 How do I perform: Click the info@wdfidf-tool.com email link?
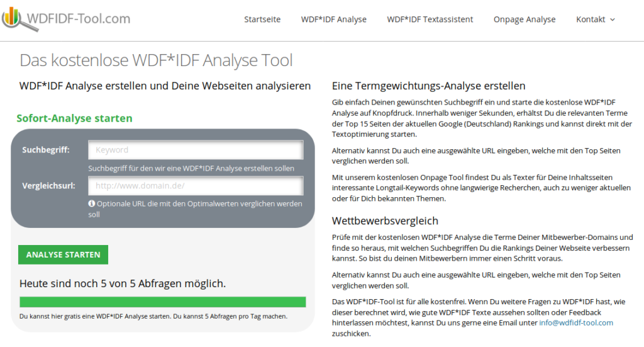point(576,323)
